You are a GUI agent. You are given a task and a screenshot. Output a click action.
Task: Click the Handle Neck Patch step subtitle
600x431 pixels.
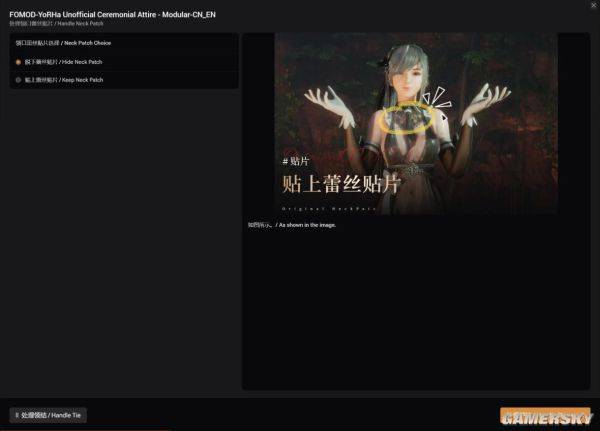click(56, 24)
